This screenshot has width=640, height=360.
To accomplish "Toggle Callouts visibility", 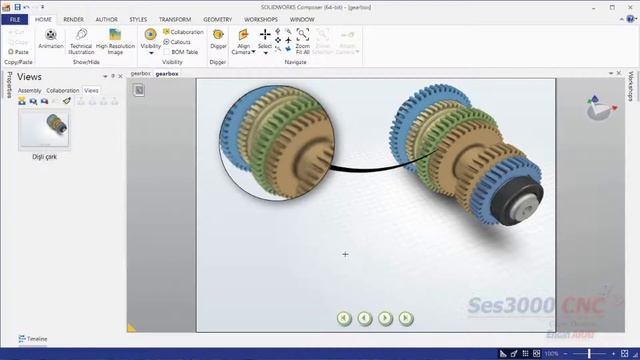I will 177,42.
